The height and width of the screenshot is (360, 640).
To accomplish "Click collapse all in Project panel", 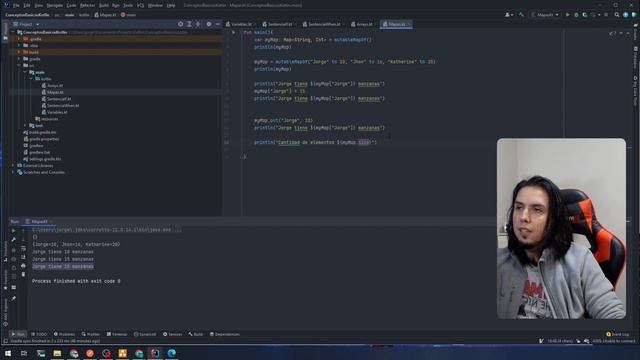I will (x=198, y=24).
